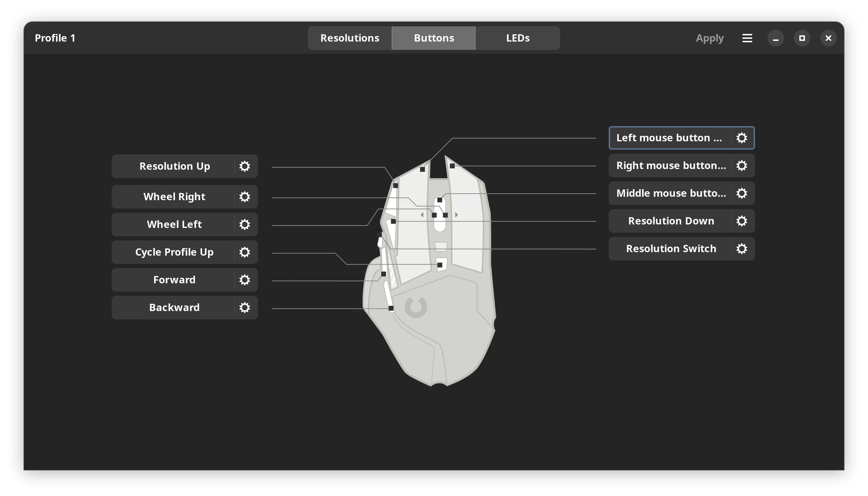
Task: Open gear settings for Forward button
Action: coord(245,280)
